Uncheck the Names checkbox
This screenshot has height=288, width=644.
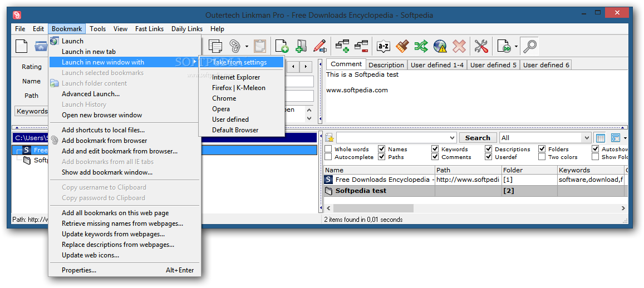click(x=381, y=149)
